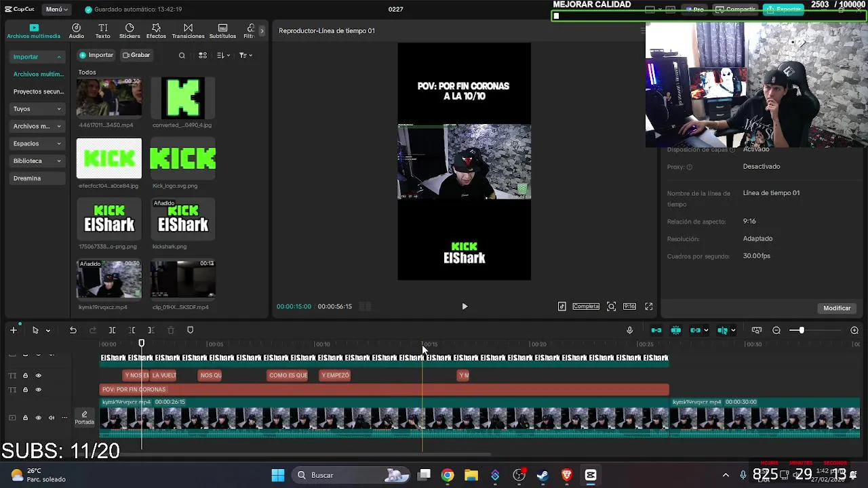Lock the 'POV: POR FIN CORONAS' text track

tap(25, 390)
